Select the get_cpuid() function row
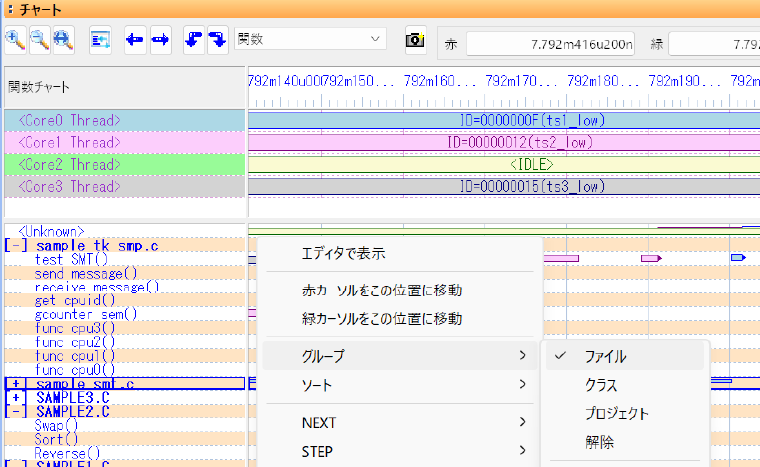Viewport: 760px width, 467px height. click(125, 300)
